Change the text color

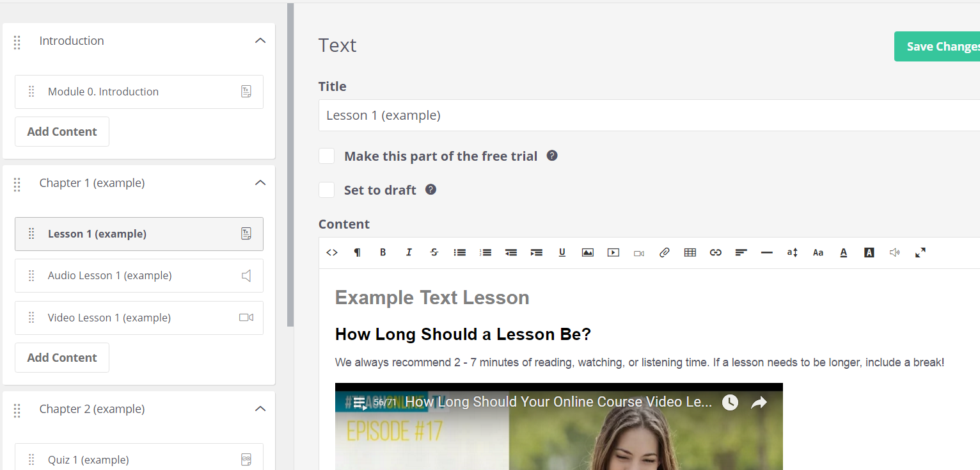(x=844, y=252)
